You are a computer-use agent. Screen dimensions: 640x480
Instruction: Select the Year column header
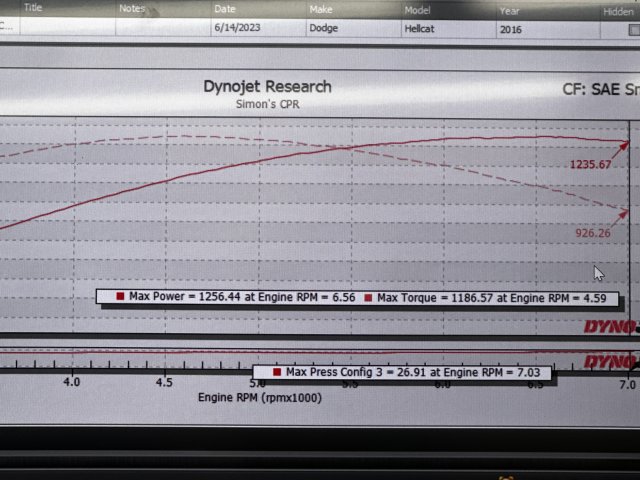tap(510, 8)
